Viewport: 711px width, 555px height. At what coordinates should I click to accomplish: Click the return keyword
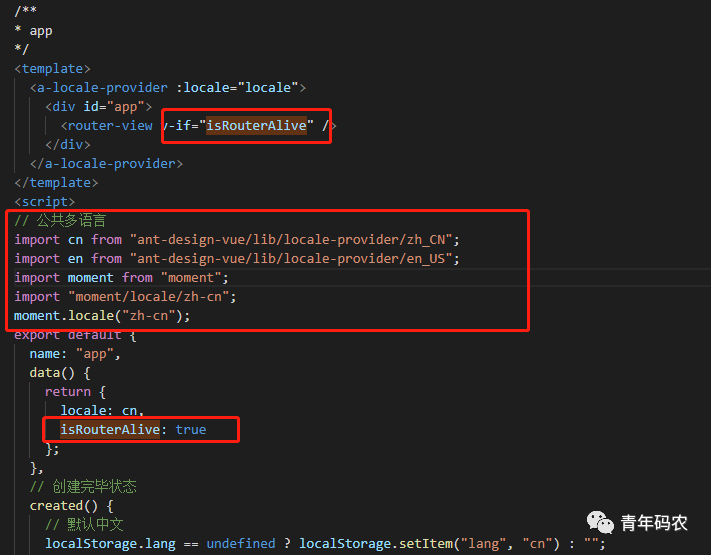[x=68, y=392]
